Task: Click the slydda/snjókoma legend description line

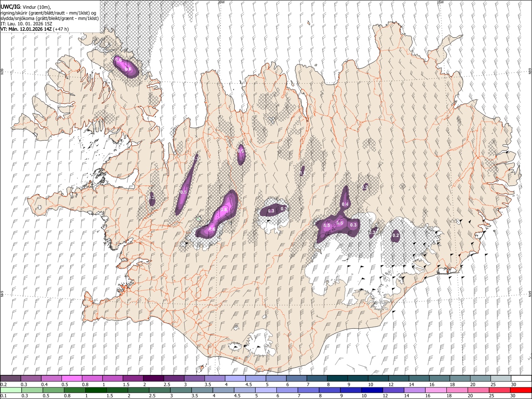Action: (x=49, y=18)
